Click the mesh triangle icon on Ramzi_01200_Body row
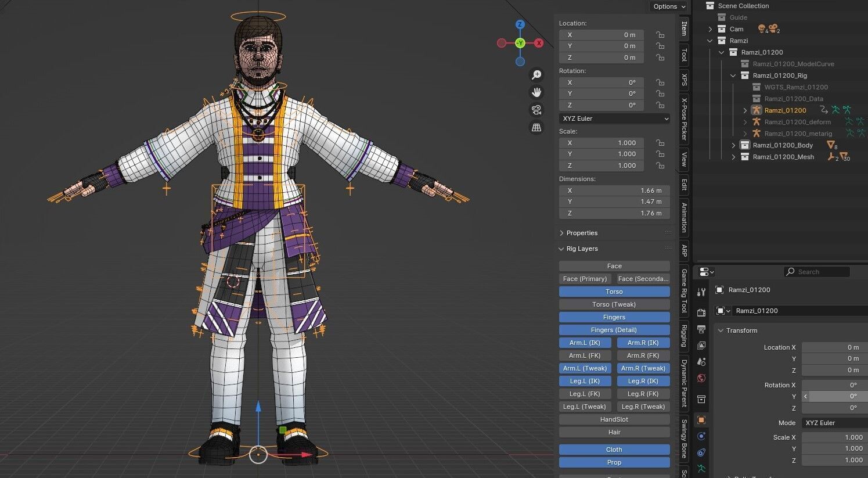The image size is (868, 478). click(x=831, y=145)
